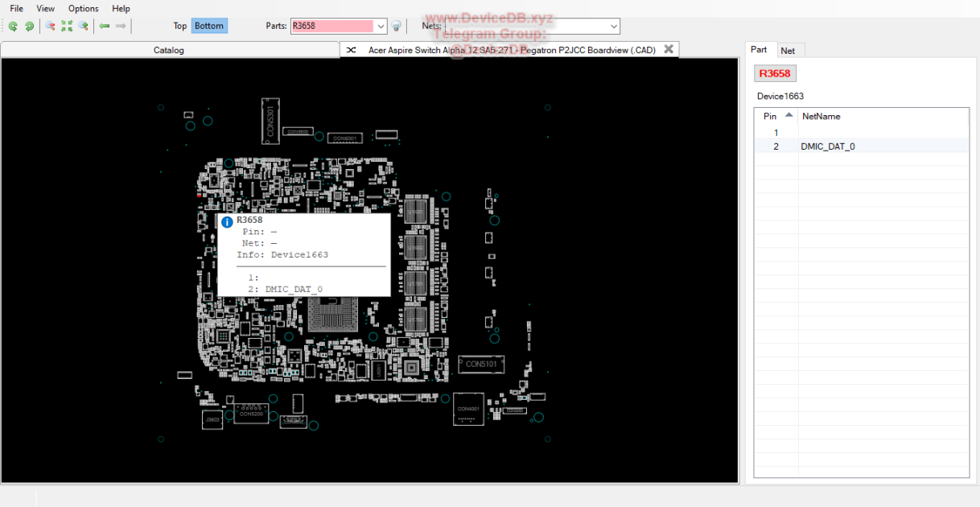Select pin 2 row in the pin table
This screenshot has height=507, width=980.
(x=861, y=146)
